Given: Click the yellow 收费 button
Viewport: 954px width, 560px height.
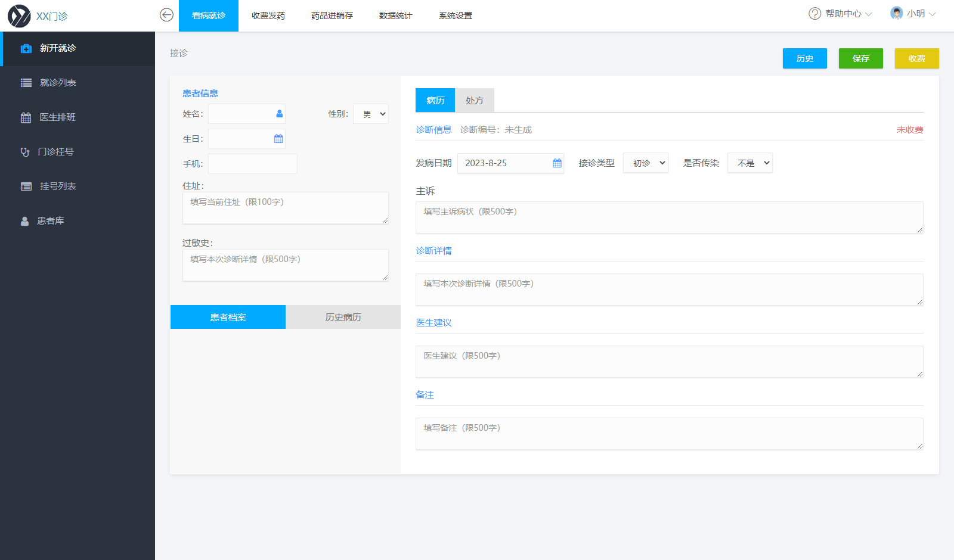Looking at the screenshot, I should (x=916, y=58).
